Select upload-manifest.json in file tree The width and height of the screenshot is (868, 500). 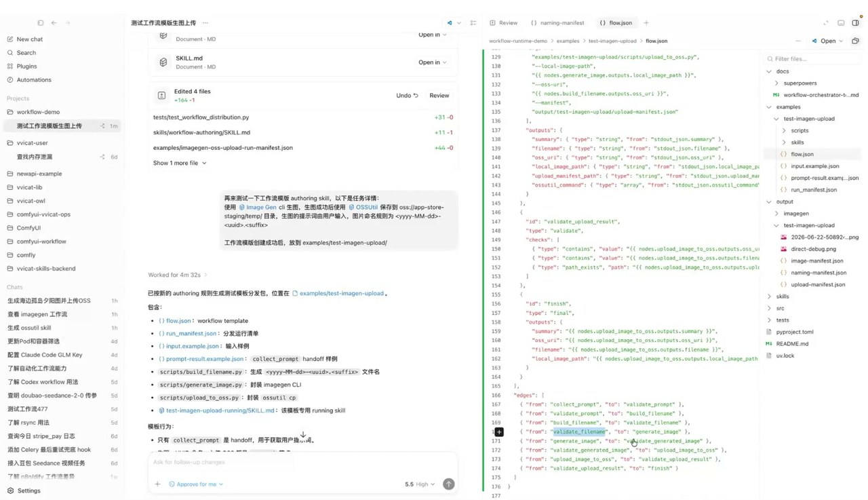click(818, 284)
